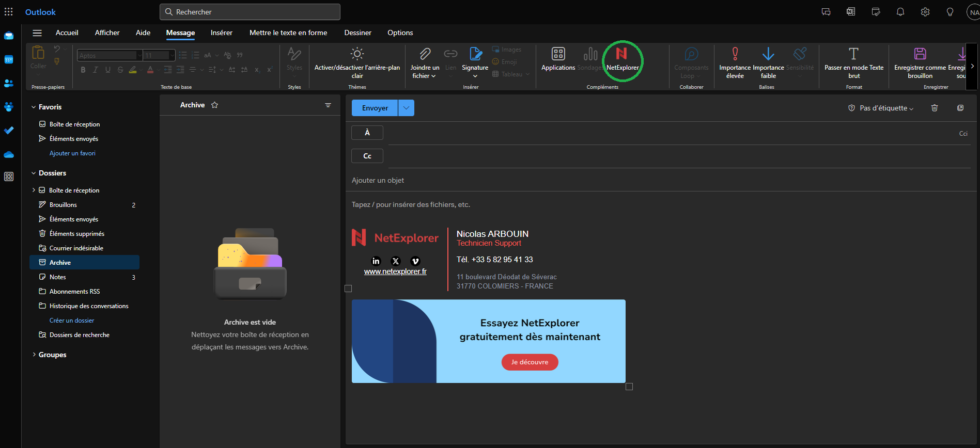This screenshot has height=448, width=980.
Task: Expand the Boîte de réception subfolders in Dossiers
Action: click(x=34, y=190)
